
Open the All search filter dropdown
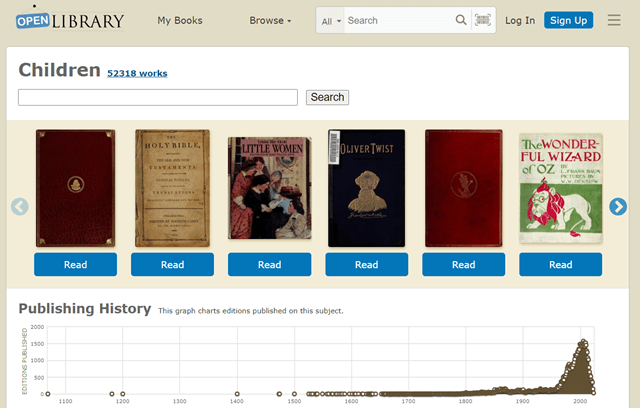click(331, 21)
